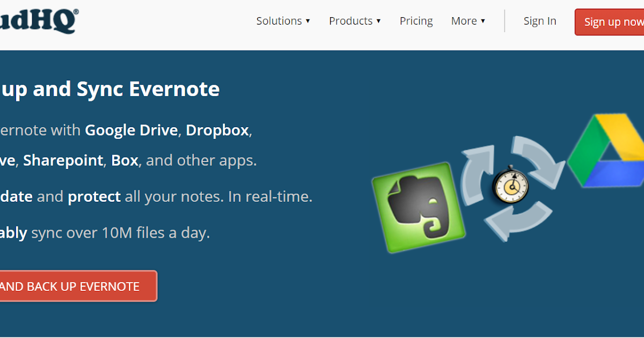Open the Pricing page
This screenshot has height=338, width=644.
coord(416,20)
